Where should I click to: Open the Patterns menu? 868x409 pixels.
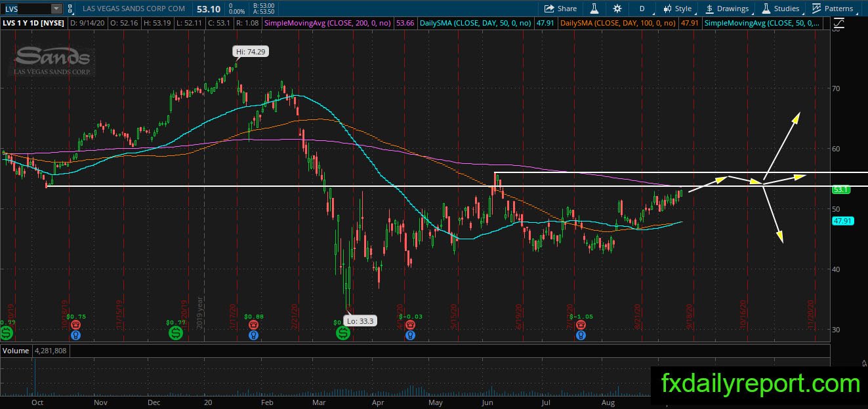(833, 9)
